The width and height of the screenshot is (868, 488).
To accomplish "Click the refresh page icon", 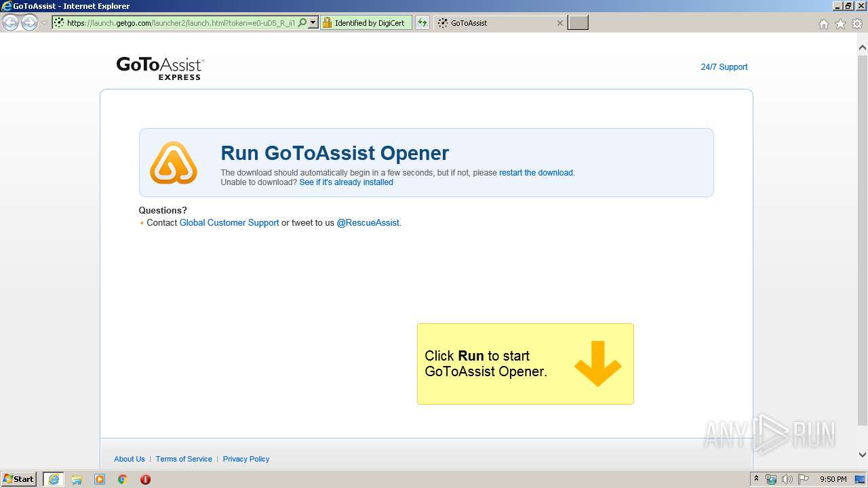I will point(422,23).
